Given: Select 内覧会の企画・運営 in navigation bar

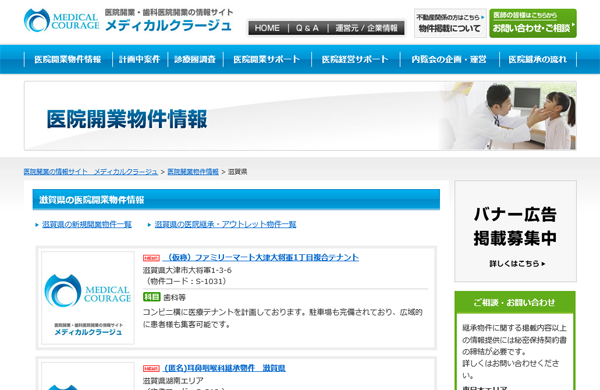Looking at the screenshot, I should coord(449,59).
